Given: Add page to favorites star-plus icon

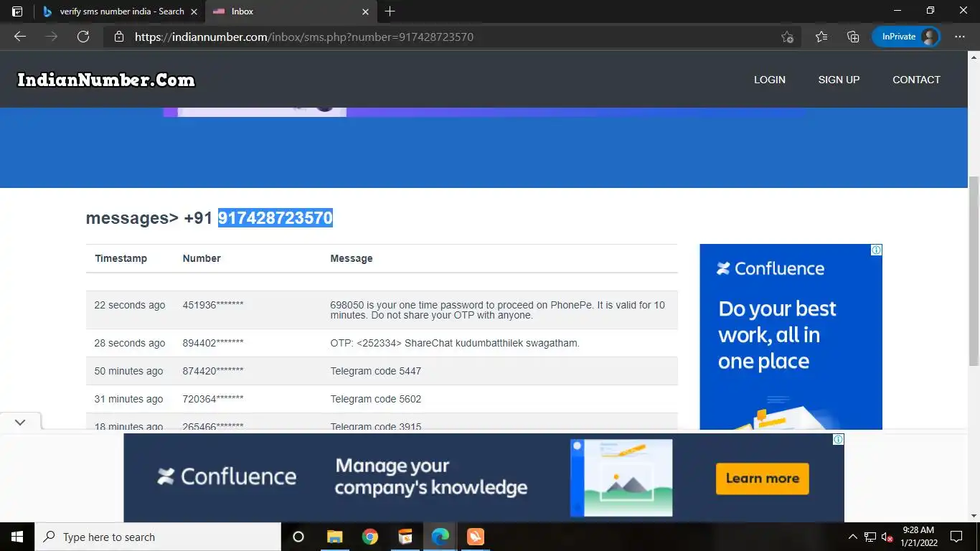Looking at the screenshot, I should coord(787,37).
